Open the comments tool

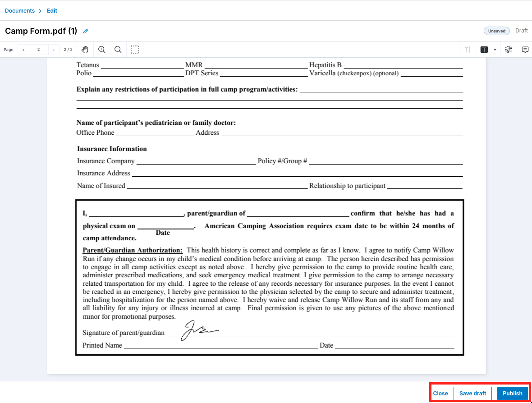coord(525,50)
